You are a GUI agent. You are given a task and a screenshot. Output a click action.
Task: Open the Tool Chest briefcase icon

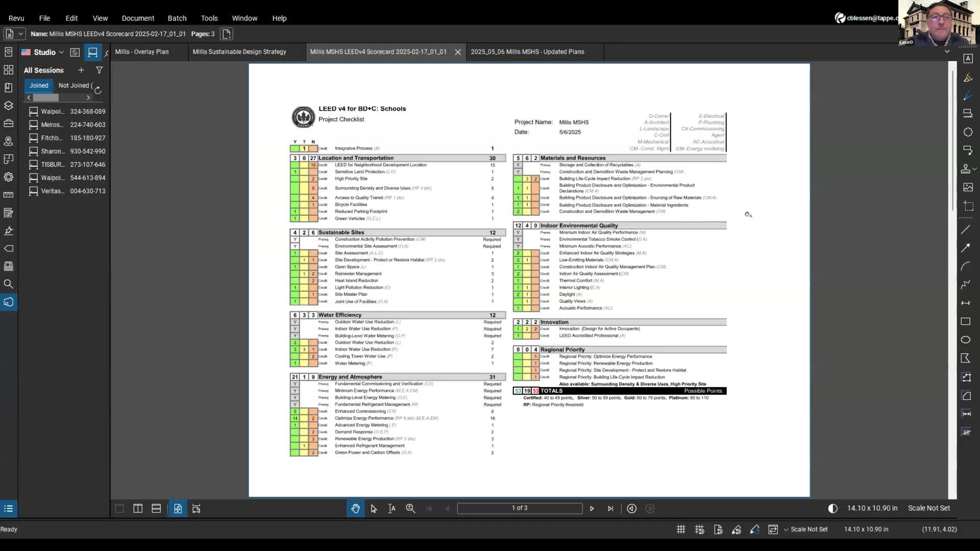pyautogui.click(x=9, y=123)
